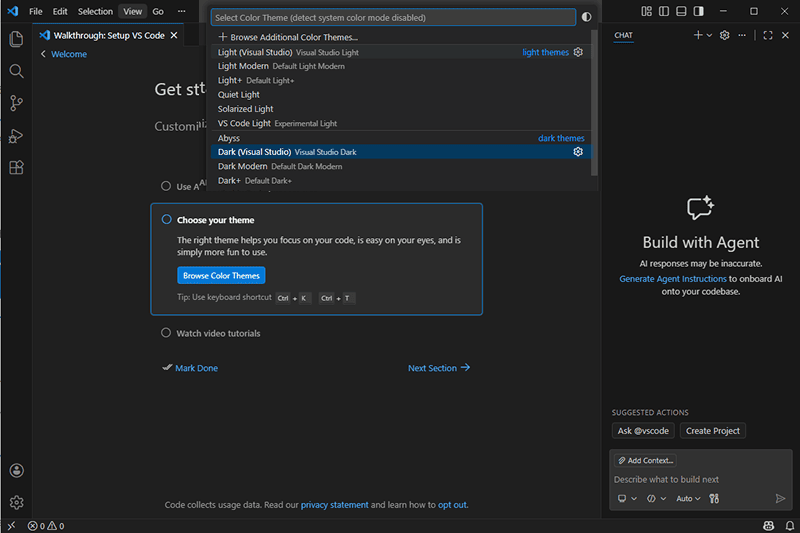Toggle the bottom panel layout icon
This screenshot has width=800, height=533.
681,11
